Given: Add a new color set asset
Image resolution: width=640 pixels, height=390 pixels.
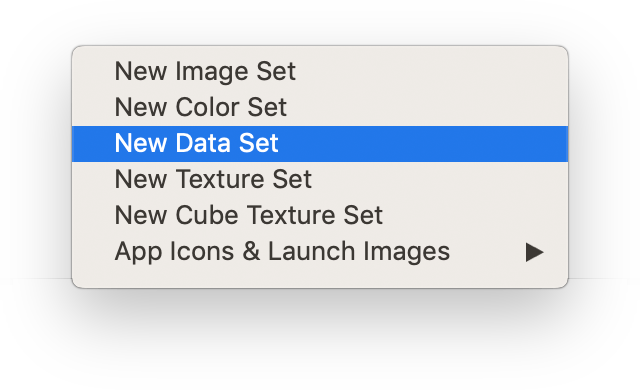Looking at the screenshot, I should coord(320,108).
